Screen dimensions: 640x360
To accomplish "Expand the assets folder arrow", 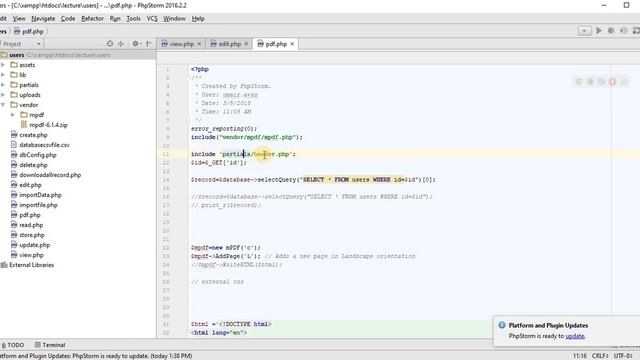I will click(x=3, y=65).
